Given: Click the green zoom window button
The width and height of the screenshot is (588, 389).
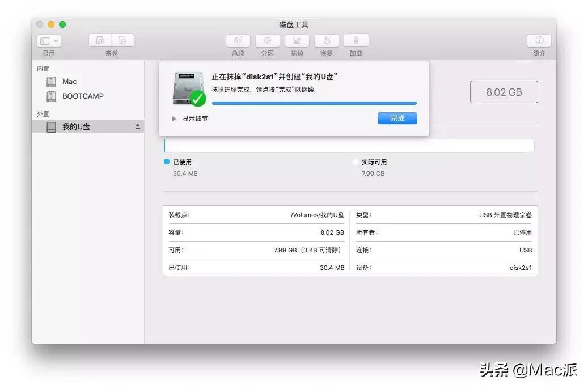Looking at the screenshot, I should tap(62, 24).
